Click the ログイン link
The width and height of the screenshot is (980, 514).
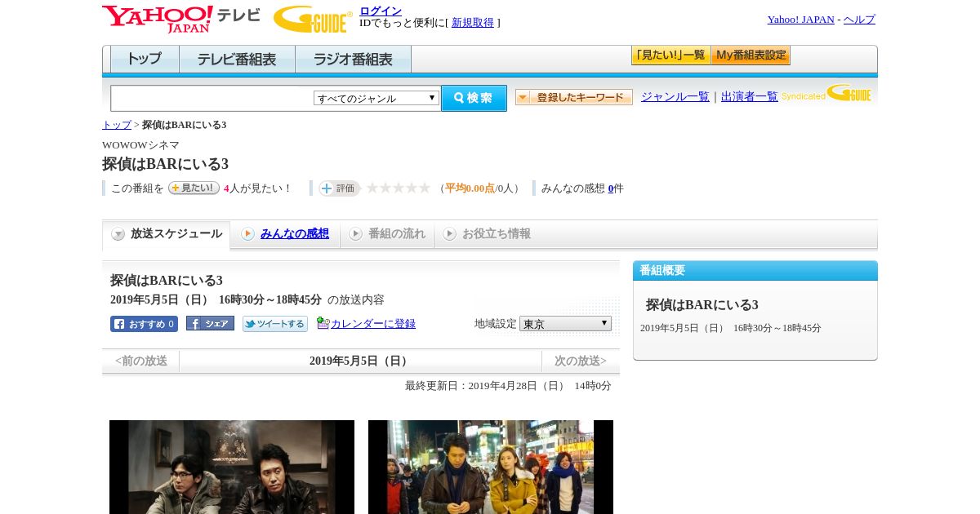click(x=381, y=11)
